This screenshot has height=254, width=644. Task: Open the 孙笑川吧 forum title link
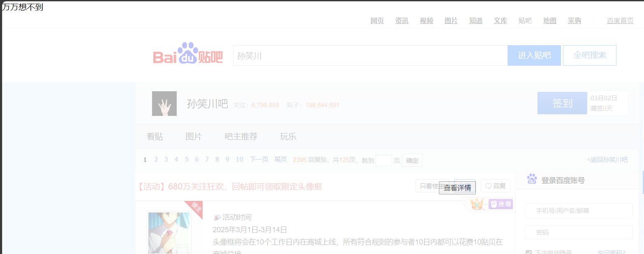pos(208,104)
